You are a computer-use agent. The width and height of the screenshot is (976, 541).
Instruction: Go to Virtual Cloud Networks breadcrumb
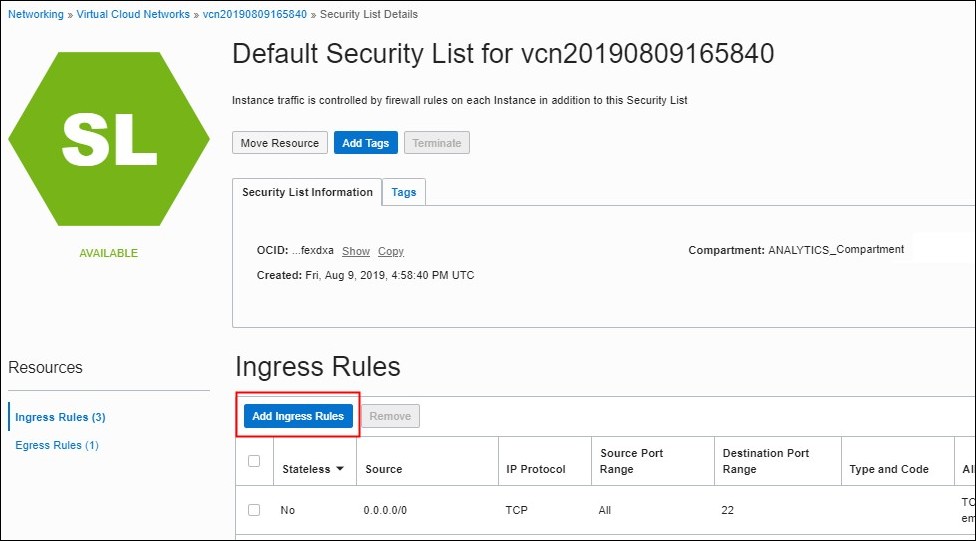134,15
